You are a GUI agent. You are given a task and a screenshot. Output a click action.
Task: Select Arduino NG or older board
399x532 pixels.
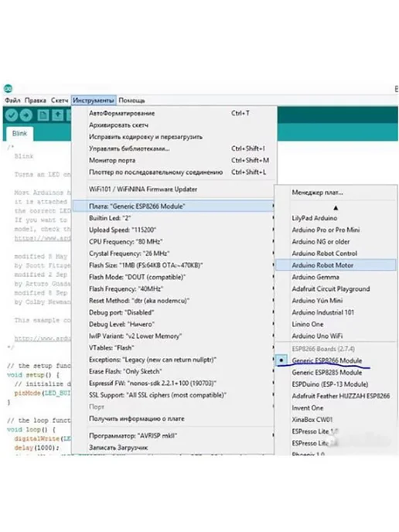[336, 242]
